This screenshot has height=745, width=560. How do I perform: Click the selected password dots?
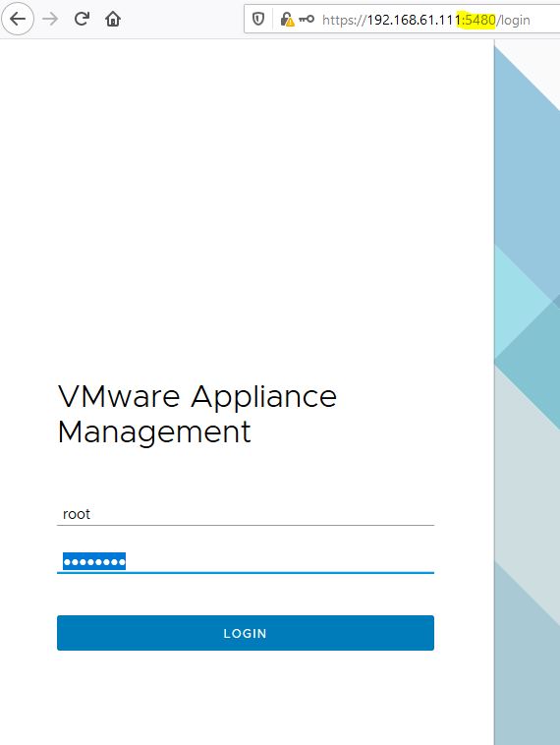[94, 562]
